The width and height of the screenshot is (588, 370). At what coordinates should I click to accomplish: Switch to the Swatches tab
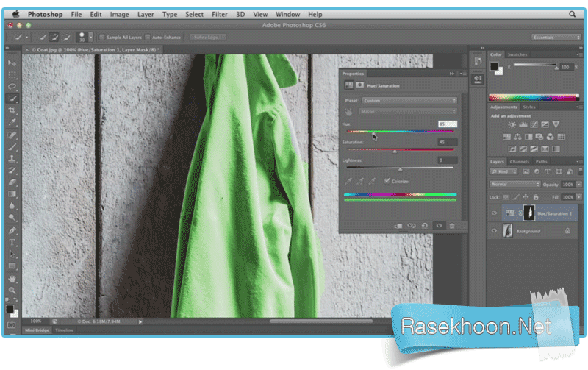(517, 54)
